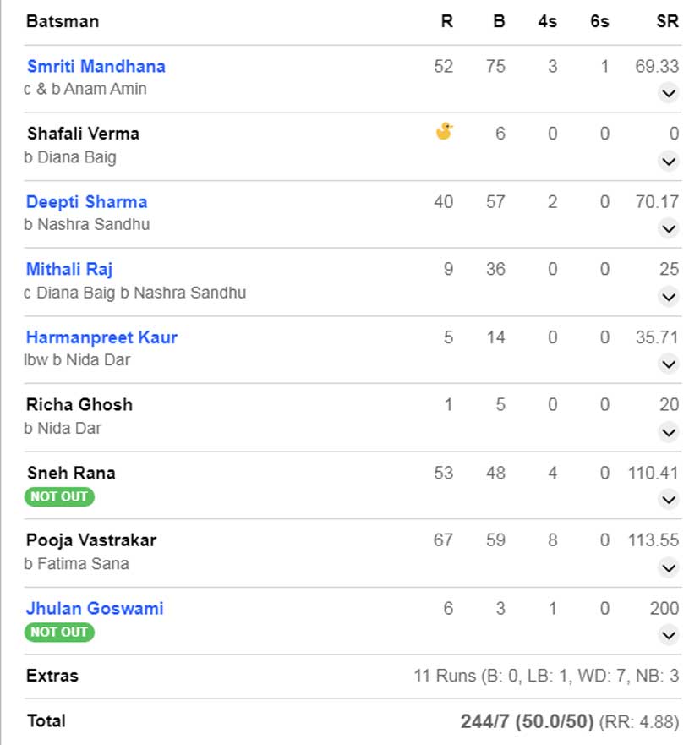Expand Deepti Sharma's details chevron
The height and width of the screenshot is (745, 700).
click(x=669, y=228)
